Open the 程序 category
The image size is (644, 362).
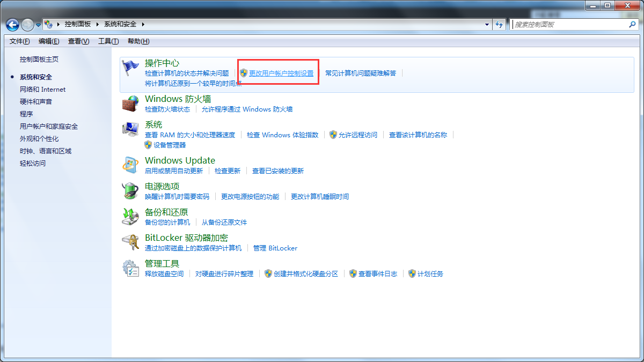coord(26,114)
